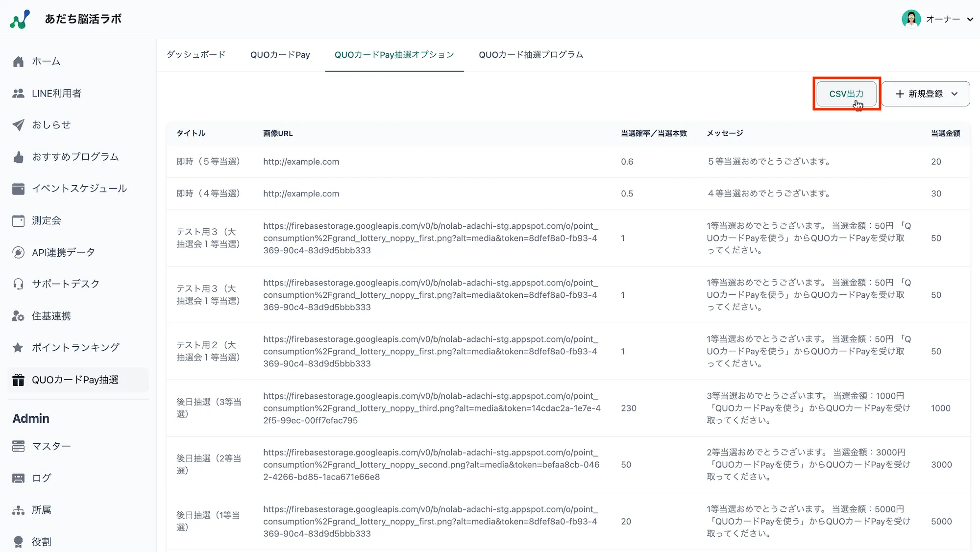The image size is (980, 552).
Task: Open the サポートデスク headset icon
Action: point(18,284)
